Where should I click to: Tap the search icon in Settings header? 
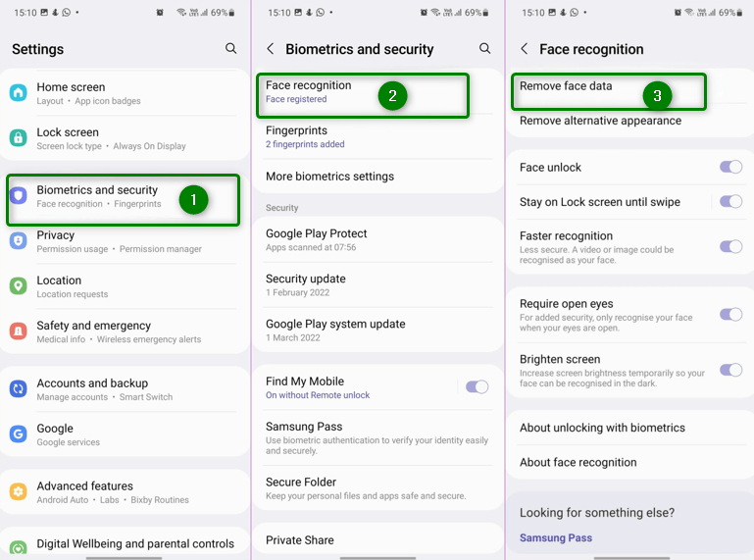[x=231, y=48]
